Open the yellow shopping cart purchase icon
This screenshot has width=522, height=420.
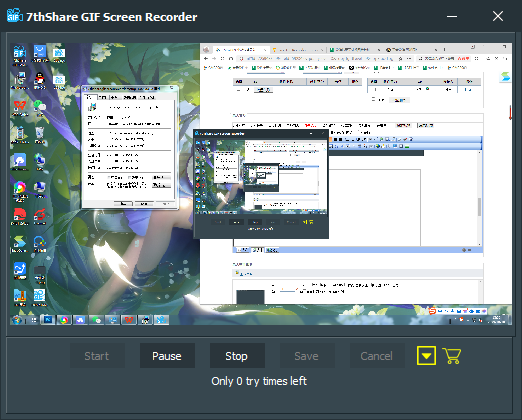click(452, 356)
